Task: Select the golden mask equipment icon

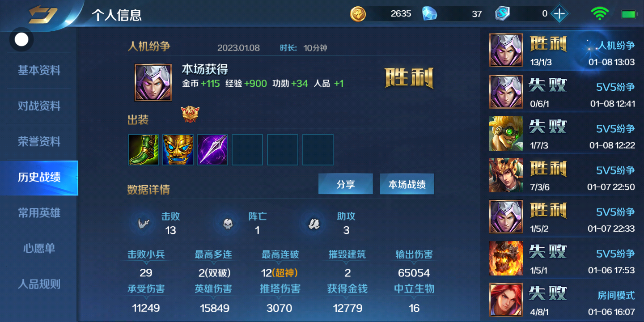Action: point(178,150)
